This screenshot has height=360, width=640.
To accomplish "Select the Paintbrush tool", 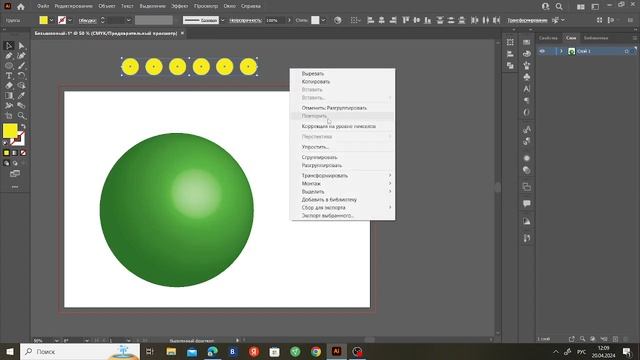I will pyautogui.click(x=21, y=66).
